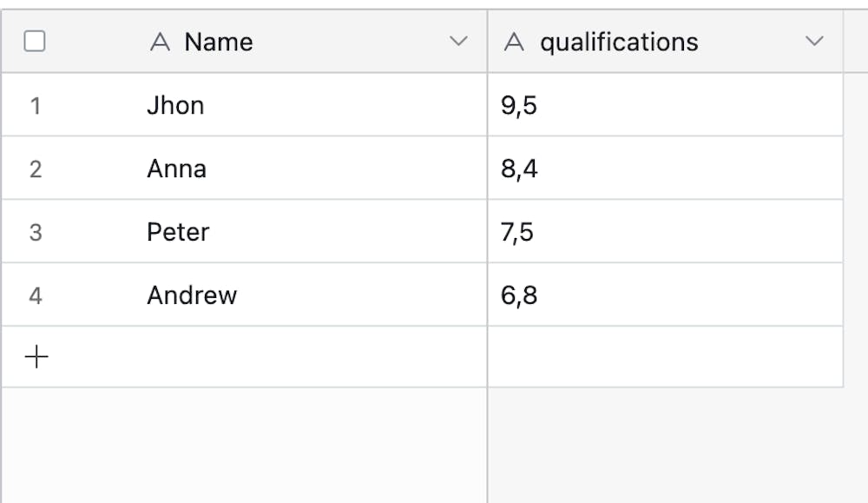Select the Peter name cell
Image resolution: width=868 pixels, height=503 pixels.
click(178, 232)
